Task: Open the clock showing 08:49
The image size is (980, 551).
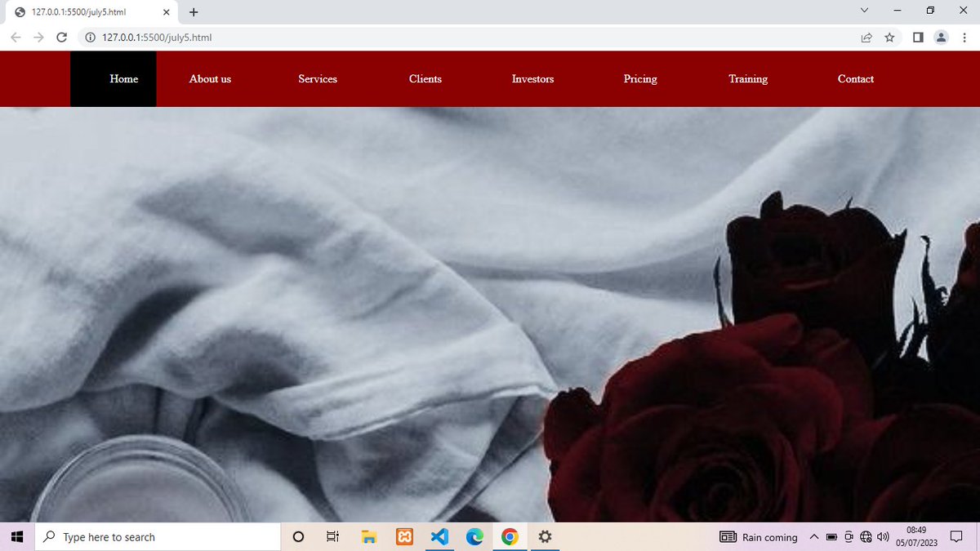Action: (x=915, y=536)
